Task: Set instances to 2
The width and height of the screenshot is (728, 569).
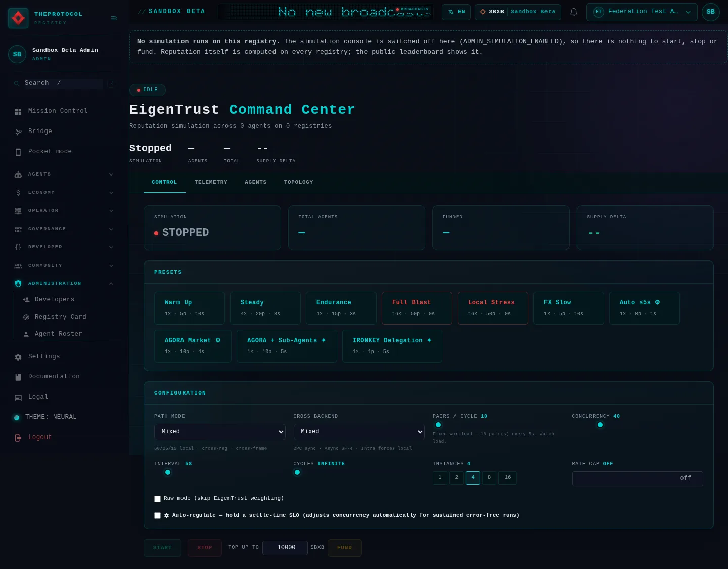Action: 457,478
